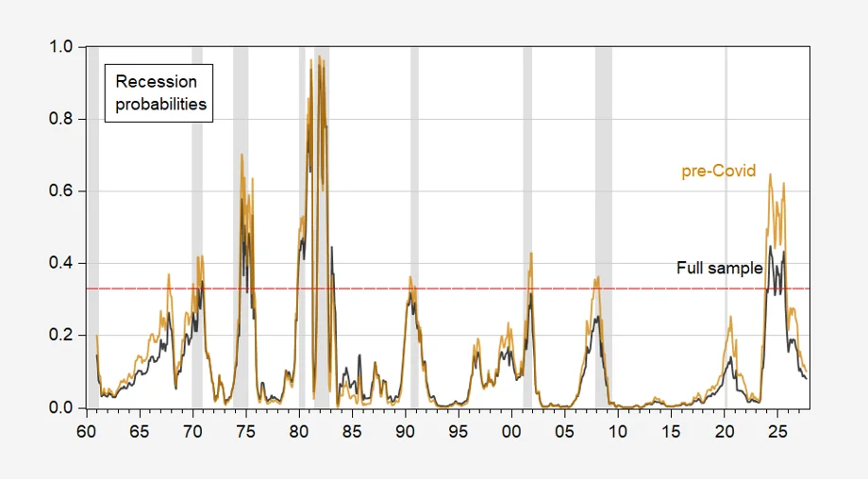This screenshot has height=479, width=868.
Task: Click the x-axis label 70
Action: point(192,432)
